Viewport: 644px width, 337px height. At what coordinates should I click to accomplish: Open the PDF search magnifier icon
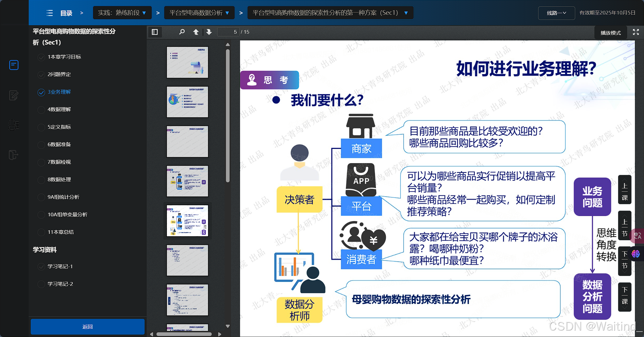(182, 32)
